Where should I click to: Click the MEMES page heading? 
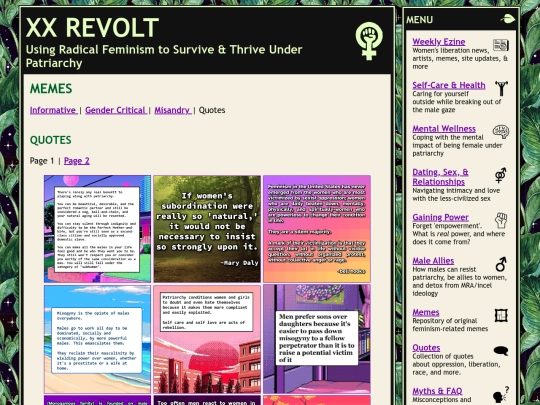coord(51,89)
